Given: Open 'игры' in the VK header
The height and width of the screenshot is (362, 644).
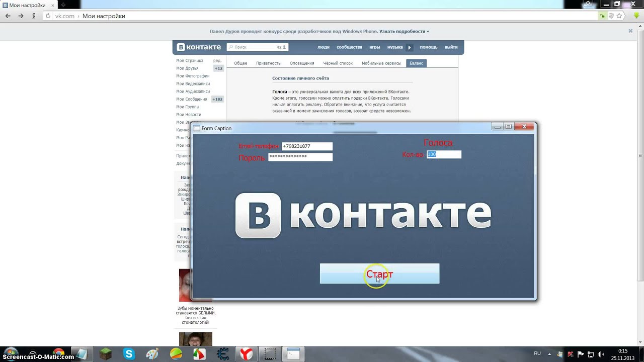Looking at the screenshot, I should click(x=374, y=47).
